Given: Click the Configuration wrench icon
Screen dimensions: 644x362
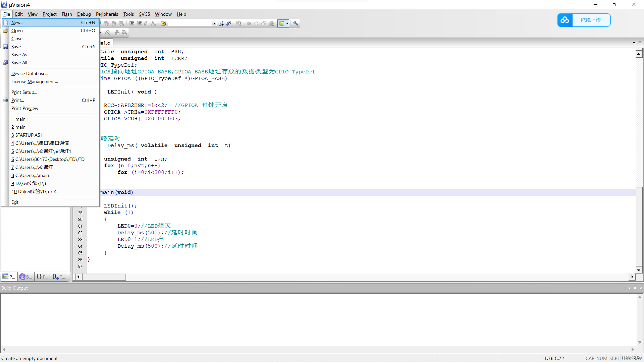Looking at the screenshot, I should pyautogui.click(x=296, y=23).
